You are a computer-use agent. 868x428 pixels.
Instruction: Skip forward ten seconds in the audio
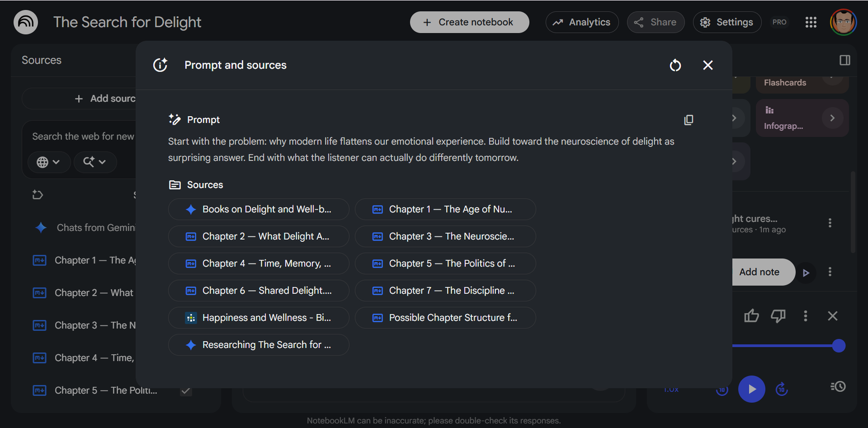coord(782,389)
